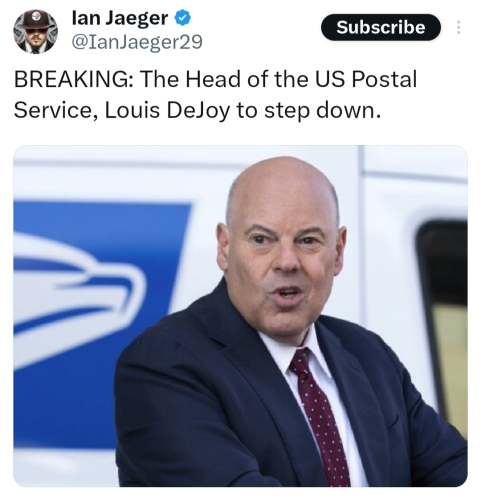The image size is (481, 500).
Task: Select the word BREAKING in the tweet
Action: pyautogui.click(x=73, y=79)
